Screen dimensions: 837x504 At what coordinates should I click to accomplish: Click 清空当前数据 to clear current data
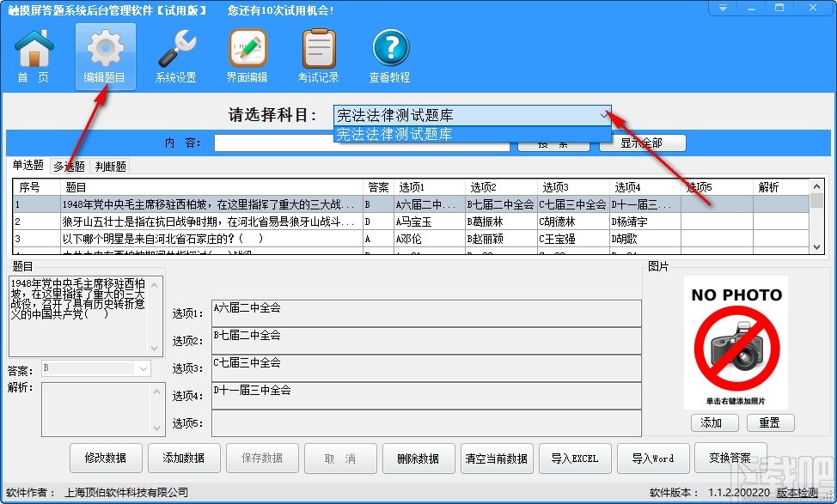497,458
